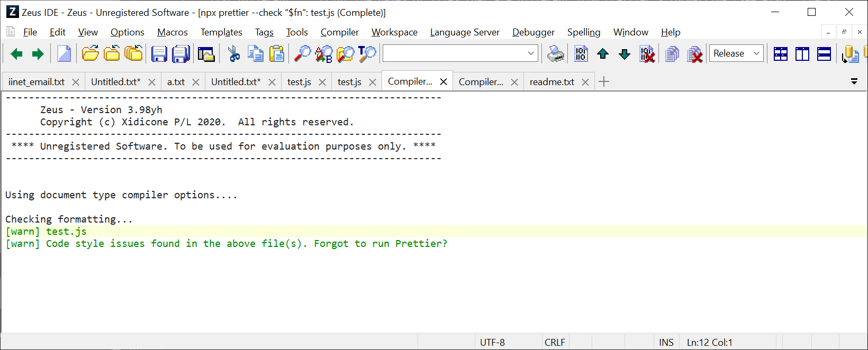Open the File menu
868x350 pixels.
coord(30,32)
